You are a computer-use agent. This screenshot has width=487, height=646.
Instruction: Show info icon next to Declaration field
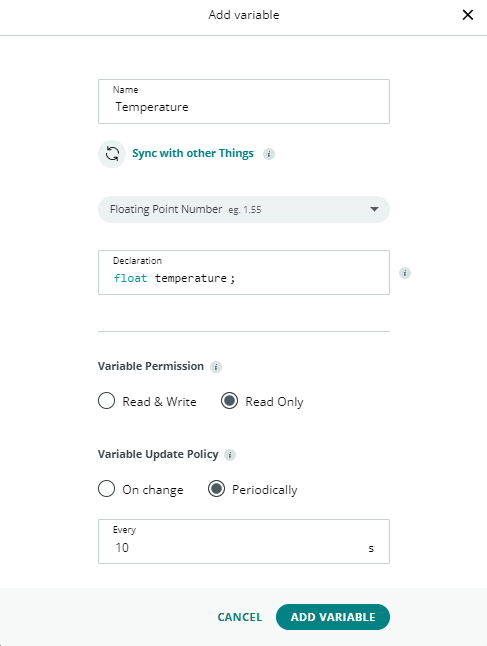pos(405,273)
